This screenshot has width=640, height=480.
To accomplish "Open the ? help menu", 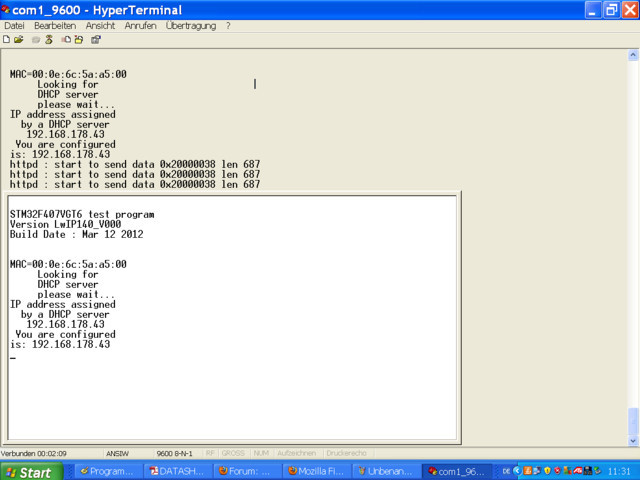I will coord(228,26).
